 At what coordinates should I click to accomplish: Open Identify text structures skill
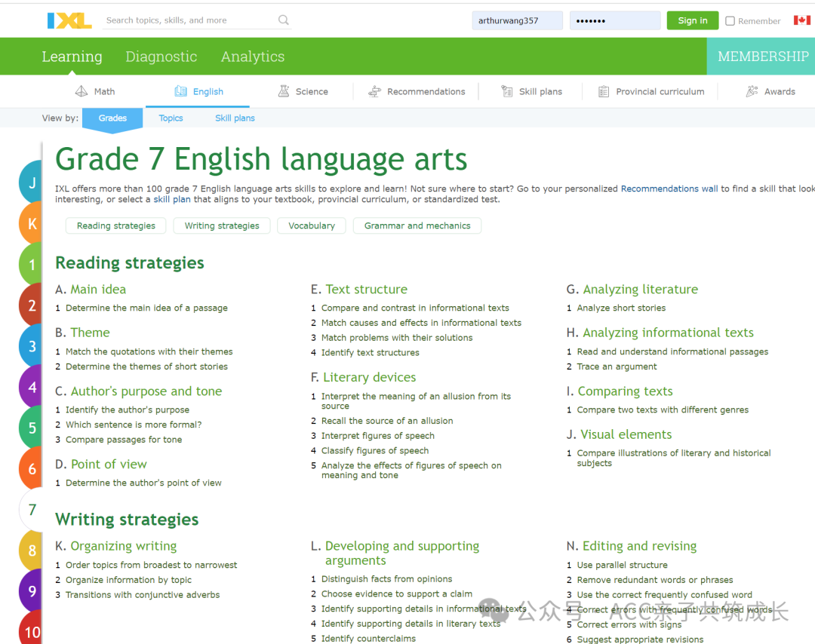(x=370, y=353)
